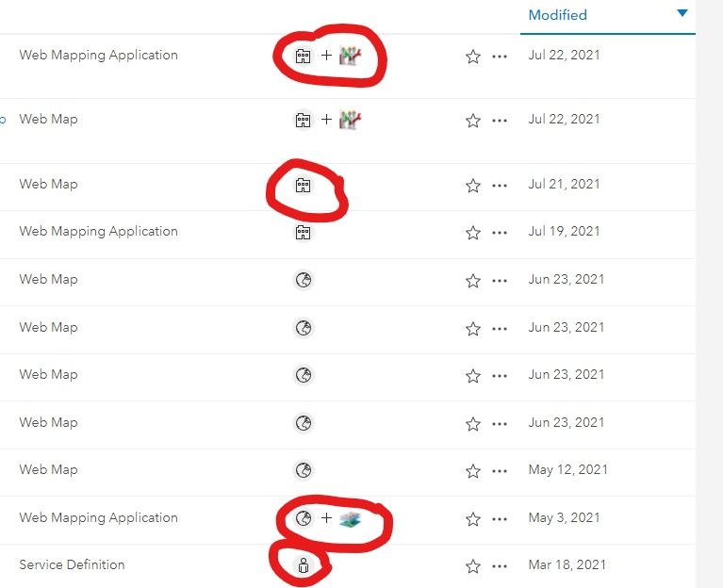Viewport: 723px width, 588px height.
Task: Favorite the Jul 22 Web Mapping Application item
Action: (x=473, y=57)
